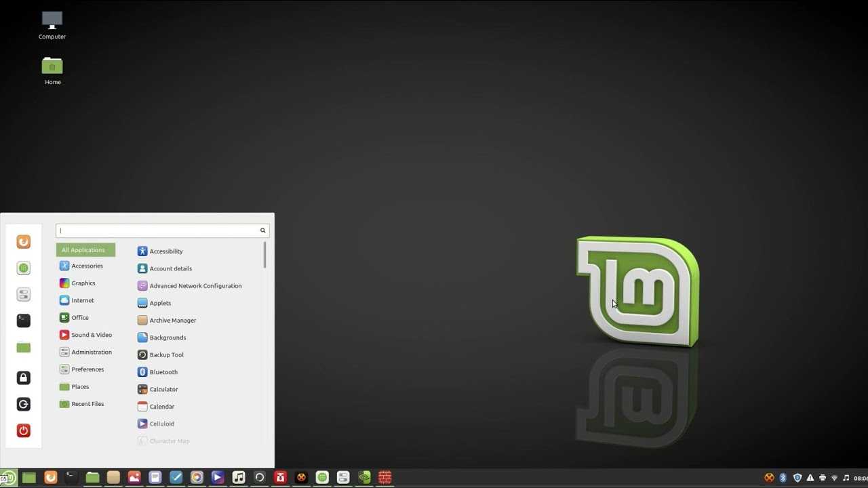Launch Calculator from the applications list
The height and width of the screenshot is (488, 868).
[163, 389]
